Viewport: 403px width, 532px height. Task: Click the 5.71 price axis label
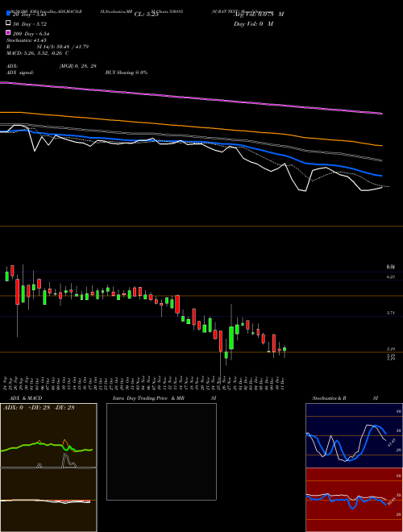[390, 314]
